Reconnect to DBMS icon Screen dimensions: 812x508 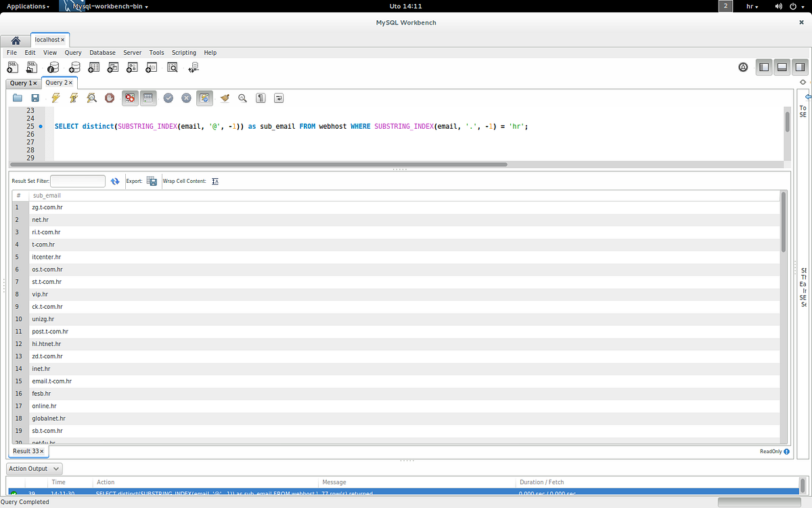click(x=194, y=67)
